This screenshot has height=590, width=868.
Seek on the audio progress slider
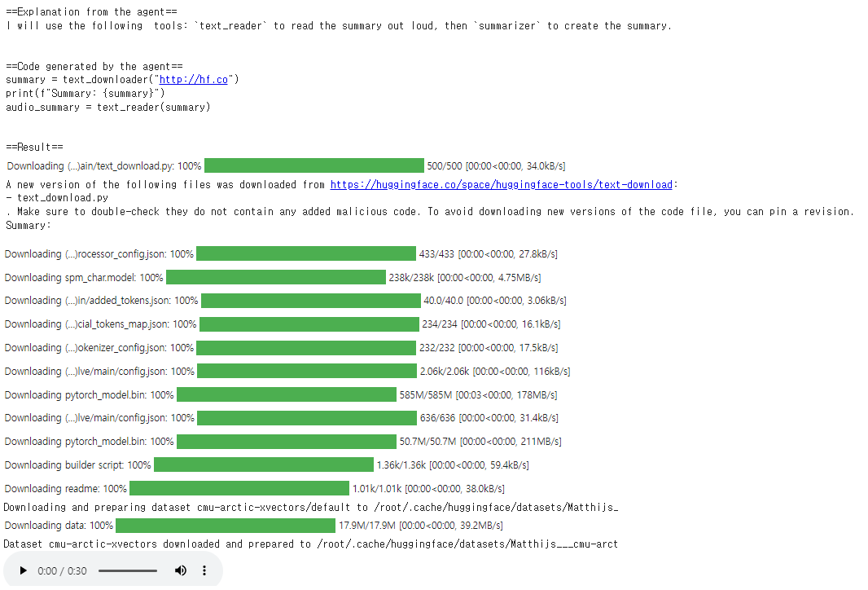(128, 570)
